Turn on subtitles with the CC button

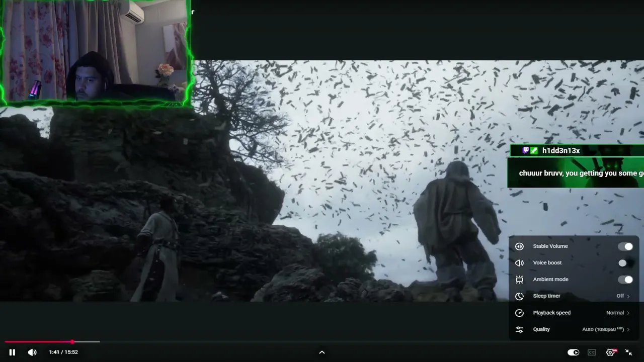click(592, 352)
